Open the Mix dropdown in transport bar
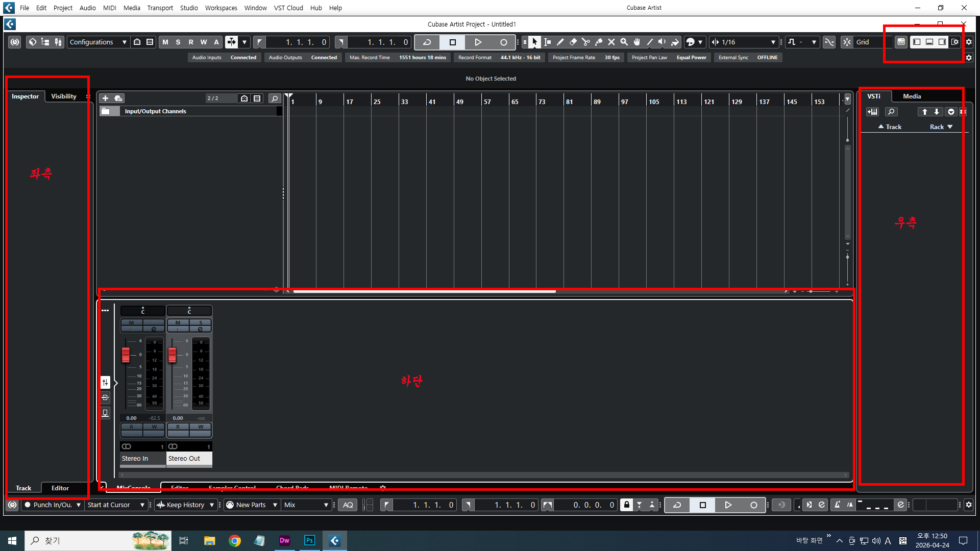 click(x=306, y=505)
